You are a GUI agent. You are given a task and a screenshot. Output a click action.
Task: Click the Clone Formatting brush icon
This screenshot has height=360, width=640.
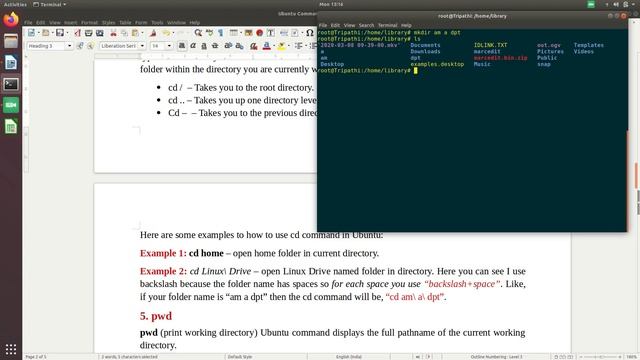click(x=153, y=33)
